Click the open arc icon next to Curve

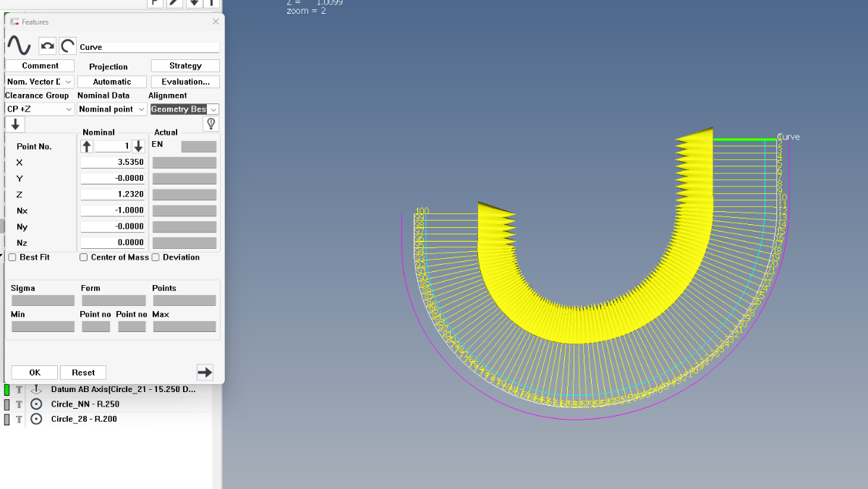[x=67, y=46]
